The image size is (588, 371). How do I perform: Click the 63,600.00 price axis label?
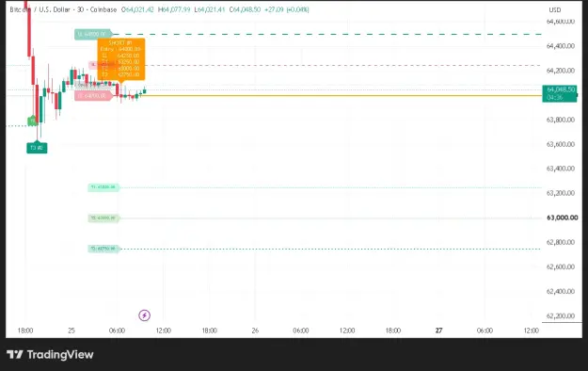tap(561, 144)
